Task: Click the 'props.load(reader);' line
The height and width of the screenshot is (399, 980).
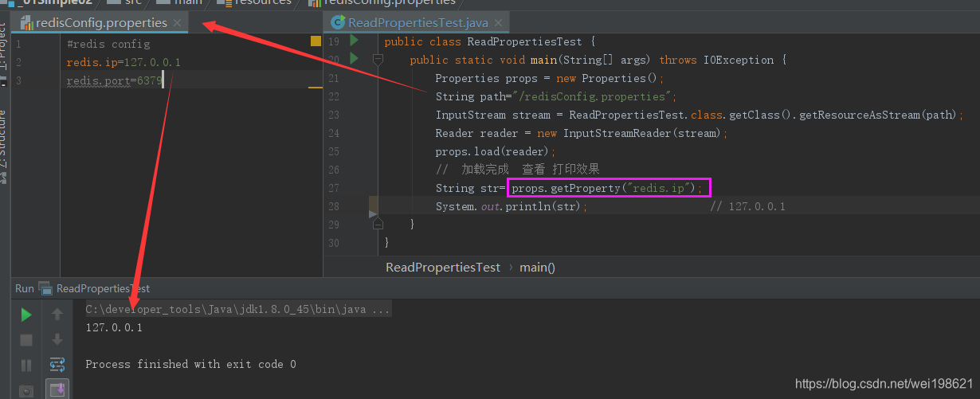Action: point(496,151)
